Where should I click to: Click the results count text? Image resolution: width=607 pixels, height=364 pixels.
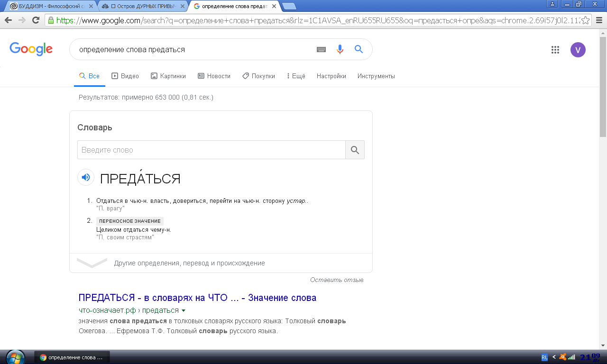pyautogui.click(x=146, y=97)
